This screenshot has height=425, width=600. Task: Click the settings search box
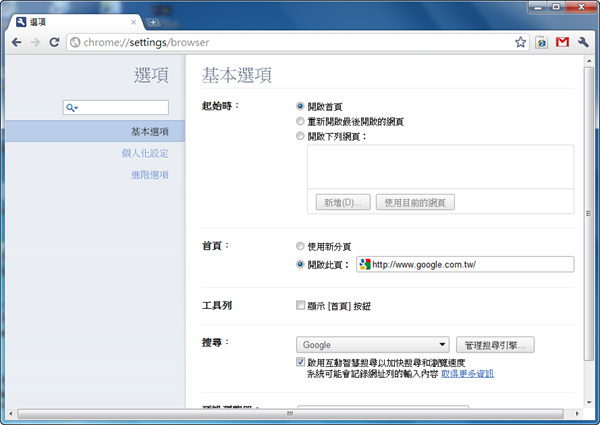point(116,107)
